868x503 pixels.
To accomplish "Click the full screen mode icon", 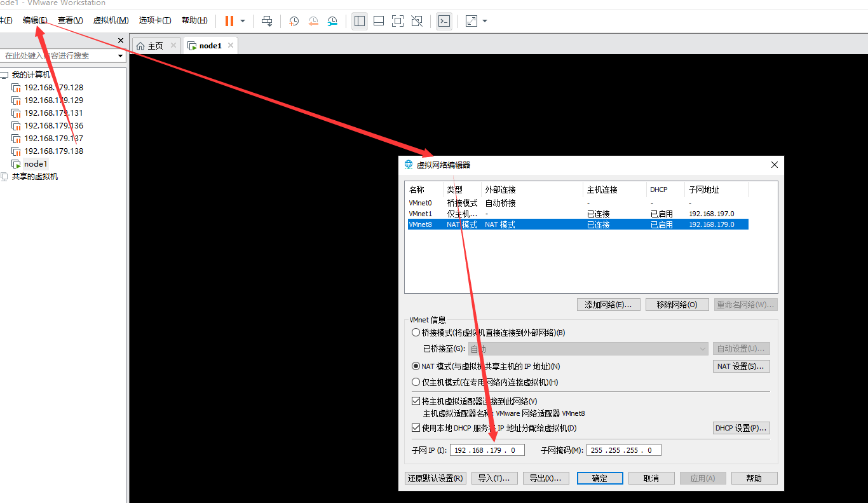I will [x=398, y=21].
